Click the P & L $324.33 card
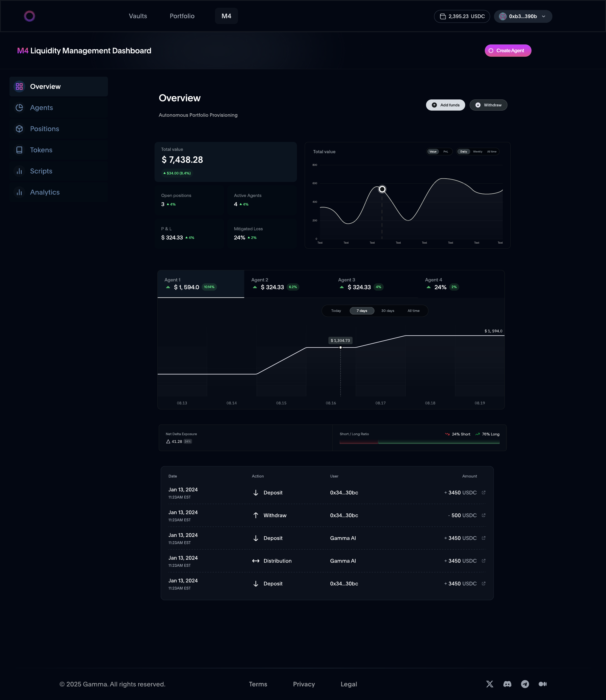 [189, 233]
